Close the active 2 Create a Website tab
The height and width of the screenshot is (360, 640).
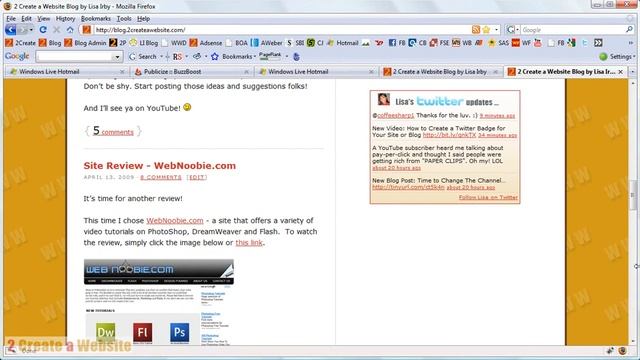click(x=620, y=72)
